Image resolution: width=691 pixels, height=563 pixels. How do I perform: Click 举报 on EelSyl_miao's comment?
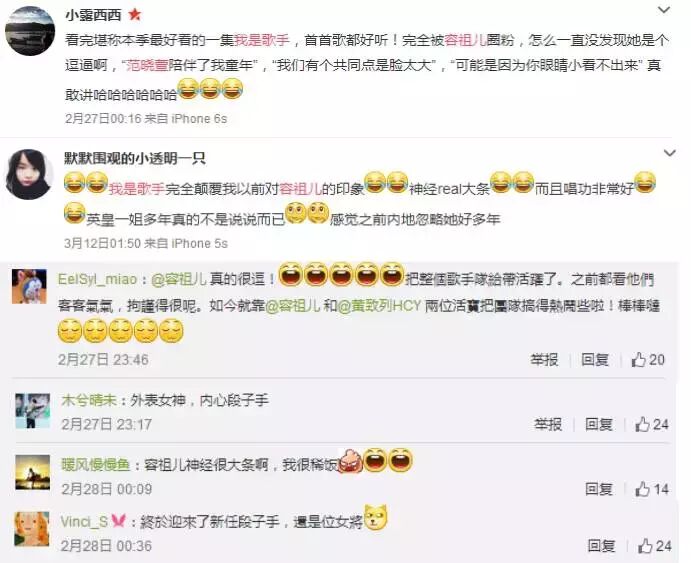544,360
